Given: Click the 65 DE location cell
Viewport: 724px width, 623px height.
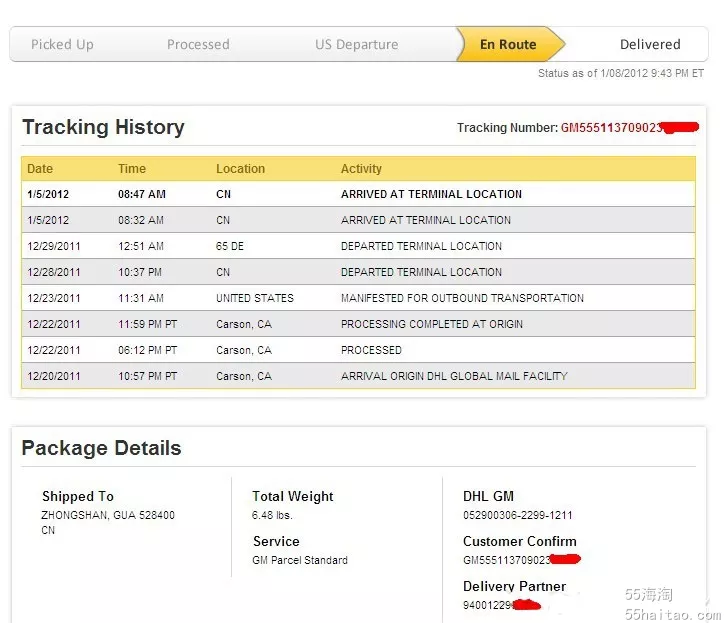Looking at the screenshot, I should 229,246.
